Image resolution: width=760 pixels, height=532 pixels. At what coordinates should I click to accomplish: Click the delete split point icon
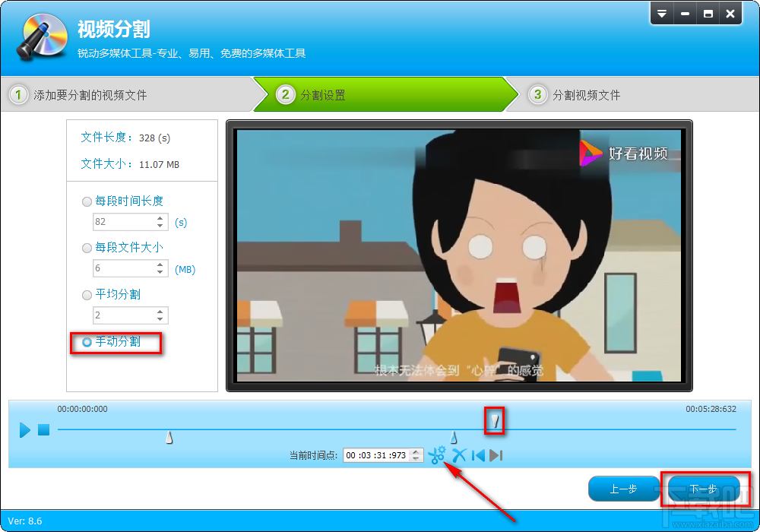459,455
